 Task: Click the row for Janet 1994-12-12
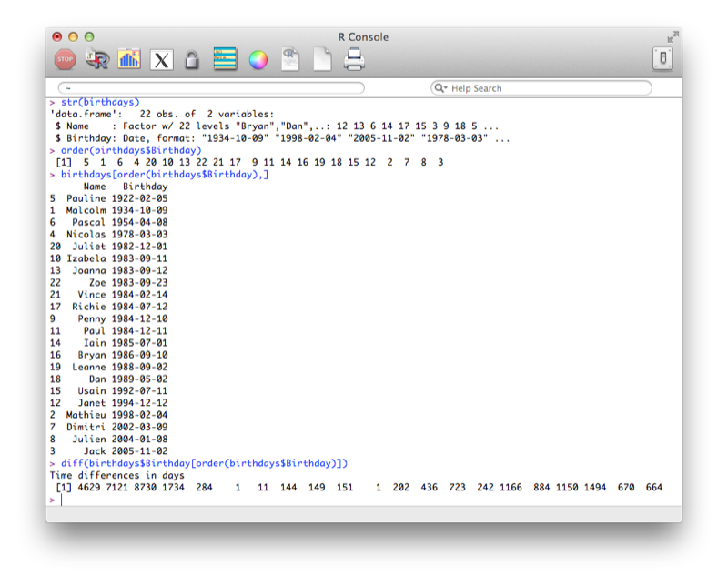coord(108,403)
